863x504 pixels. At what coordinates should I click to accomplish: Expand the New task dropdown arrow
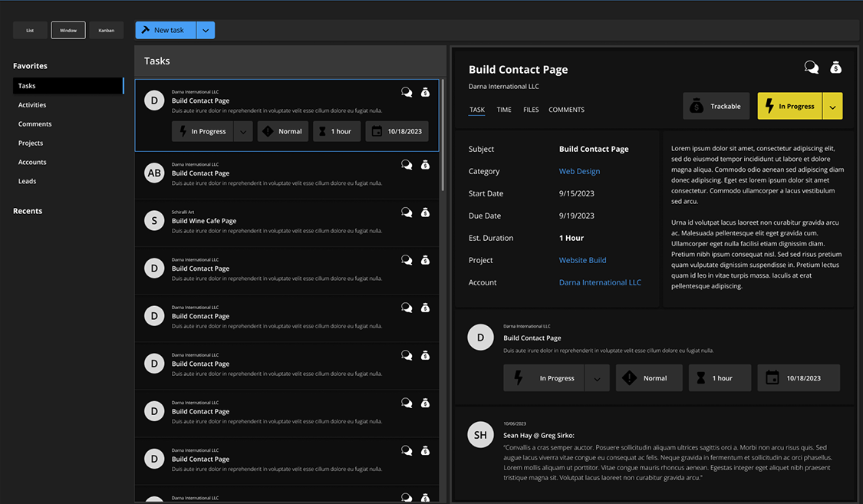tap(206, 30)
